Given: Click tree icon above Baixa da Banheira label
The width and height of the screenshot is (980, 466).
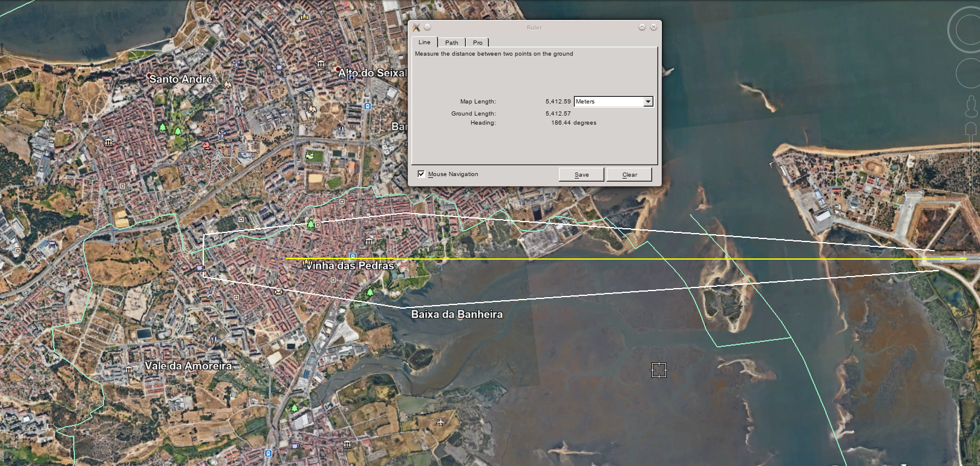Looking at the screenshot, I should click(x=370, y=292).
